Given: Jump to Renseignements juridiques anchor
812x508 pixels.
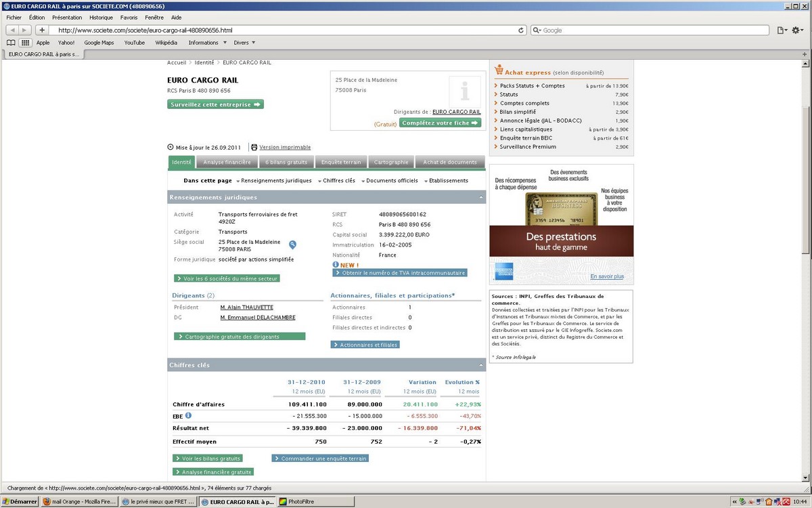Looking at the screenshot, I should coord(276,181).
